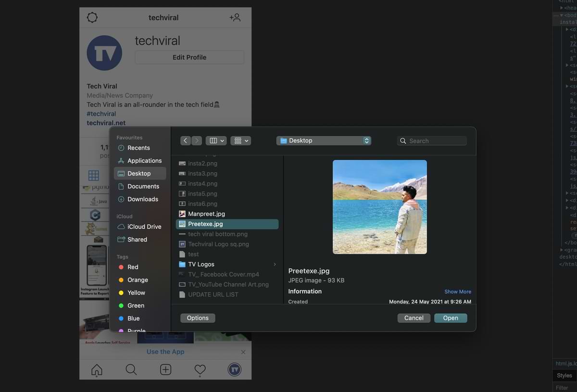Screen dimensions: 577x392
Task: Select TV_ Facebook Cover.mp4 file
Action: pyautogui.click(x=227, y=274)
